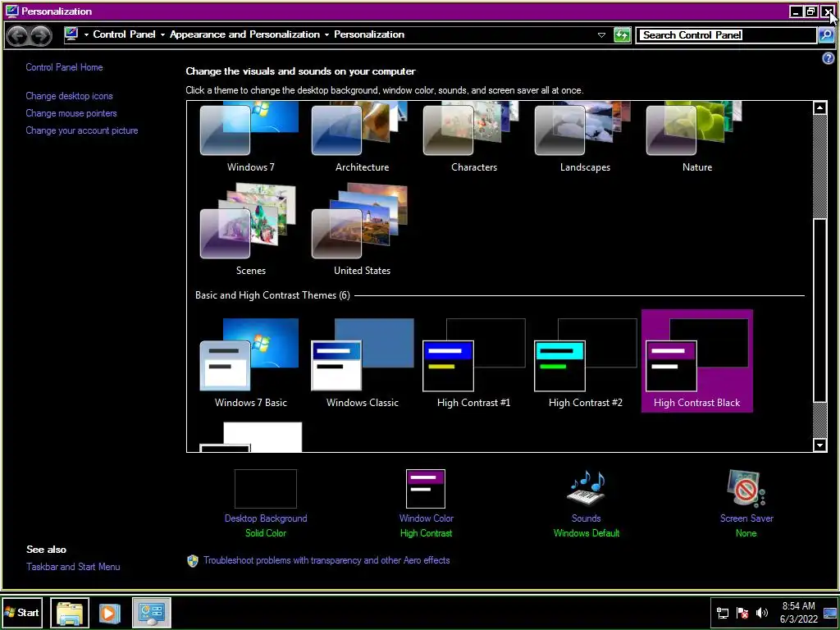
Task: Click the Desktop Background link
Action: coord(266,518)
